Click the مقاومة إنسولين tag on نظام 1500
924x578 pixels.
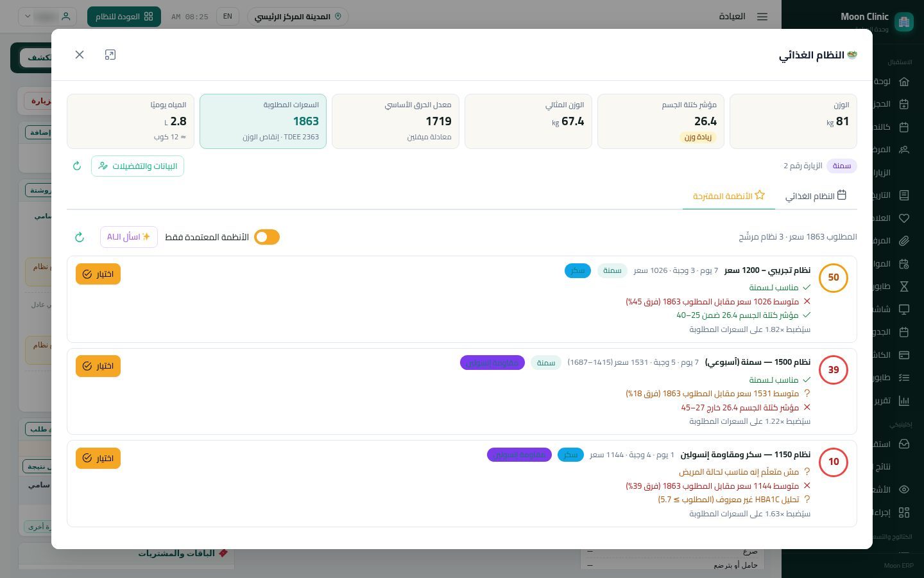[x=492, y=363]
